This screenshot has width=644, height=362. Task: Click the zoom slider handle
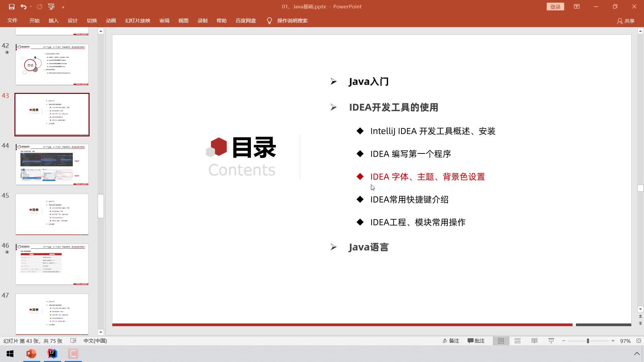click(x=588, y=341)
